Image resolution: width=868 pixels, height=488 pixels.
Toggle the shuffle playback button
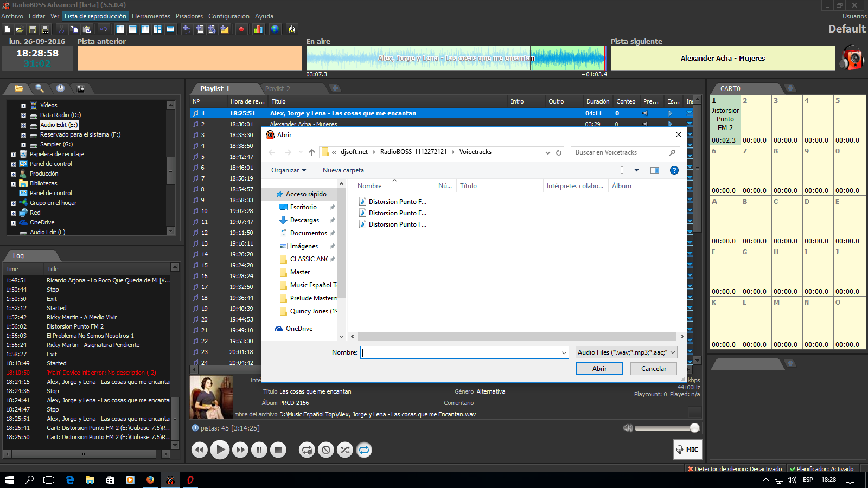tap(345, 450)
